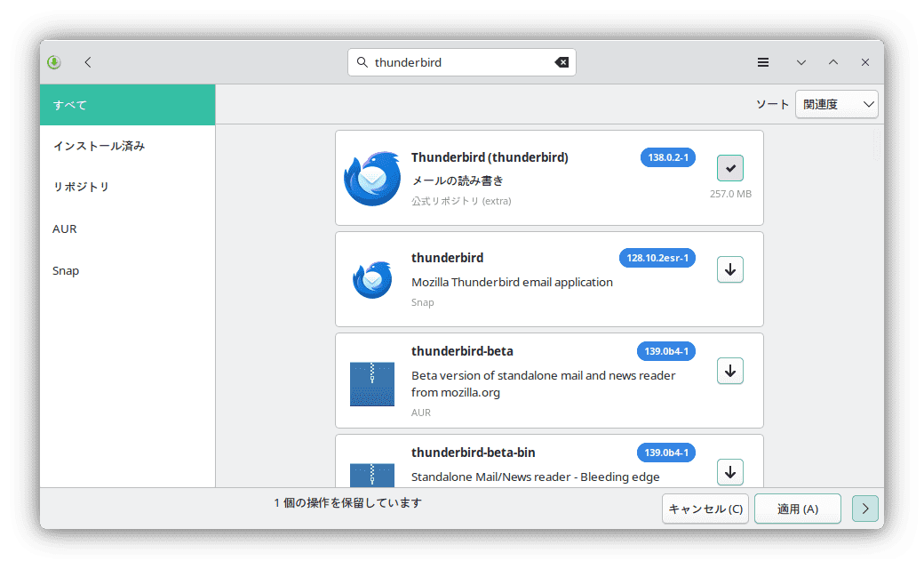Click the ソート label

[x=773, y=104]
